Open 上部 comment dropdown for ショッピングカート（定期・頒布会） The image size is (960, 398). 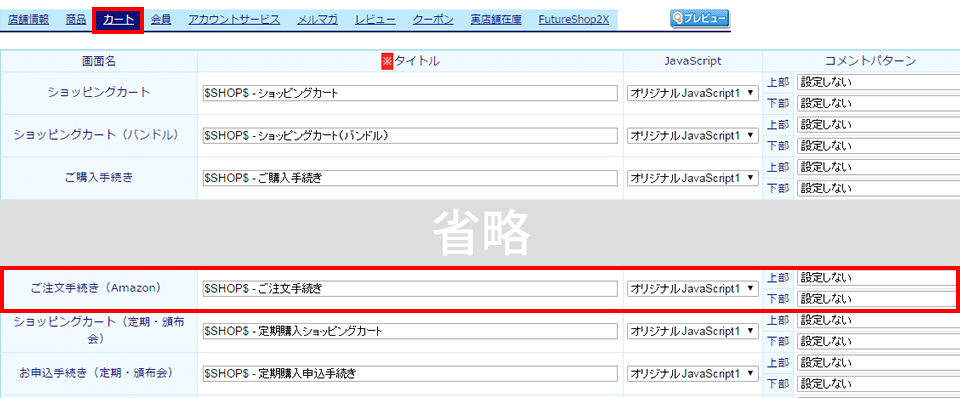[878, 320]
